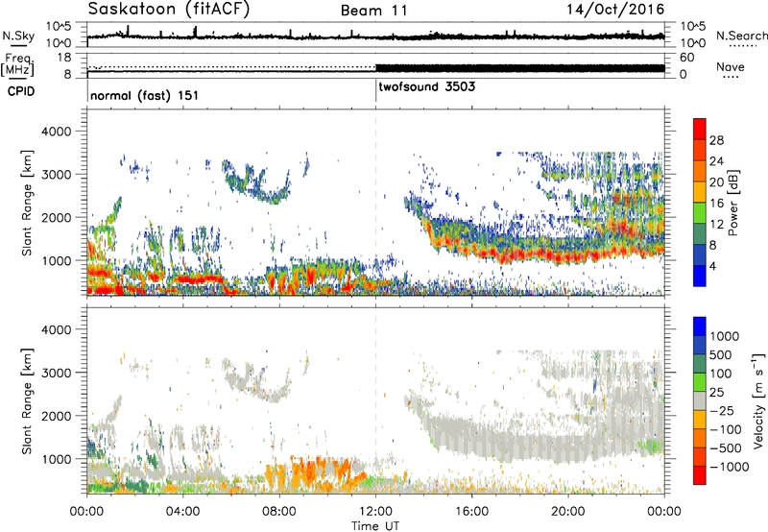Click the N.Sky legend label
The height and width of the screenshot is (532, 768).
pyautogui.click(x=18, y=36)
